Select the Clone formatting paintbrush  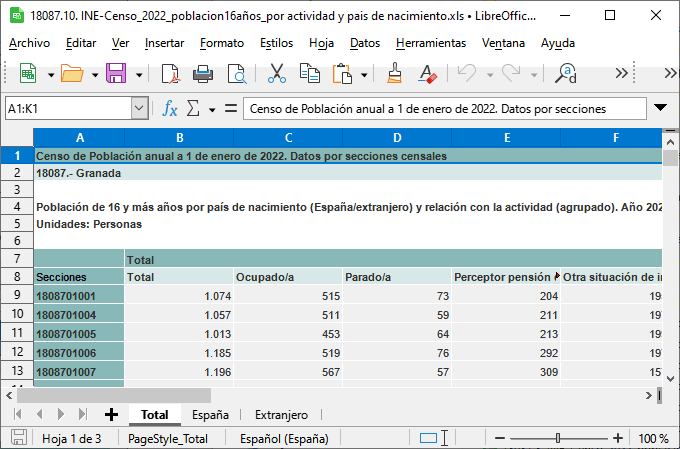(x=394, y=73)
